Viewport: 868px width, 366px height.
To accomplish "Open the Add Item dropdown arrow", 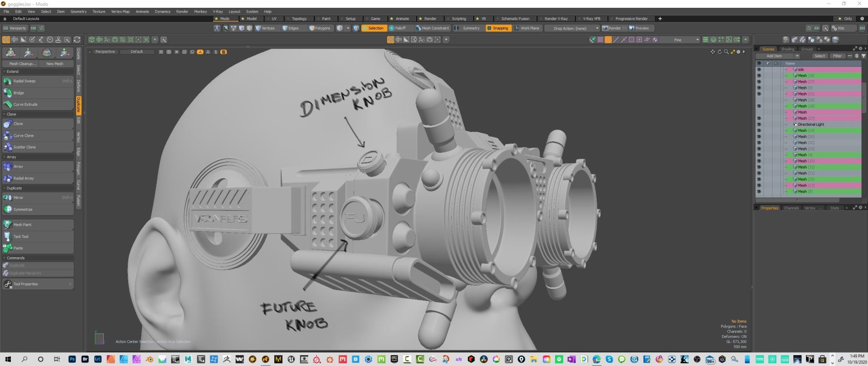I will tap(797, 56).
